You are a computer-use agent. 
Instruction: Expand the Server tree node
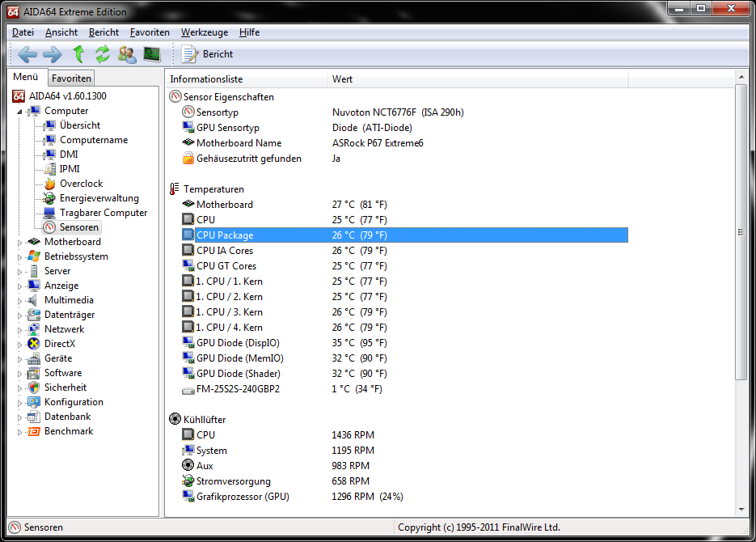tap(19, 272)
